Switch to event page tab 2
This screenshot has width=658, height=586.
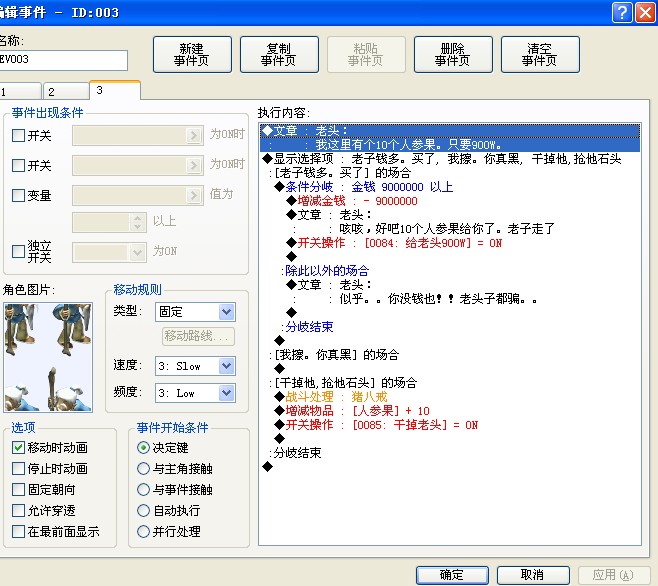coord(66,92)
